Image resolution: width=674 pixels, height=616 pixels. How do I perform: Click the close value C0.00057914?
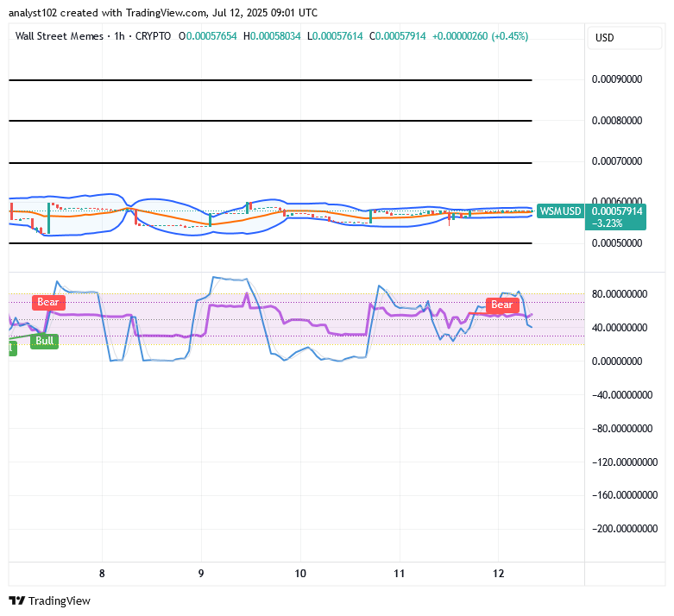tap(398, 36)
